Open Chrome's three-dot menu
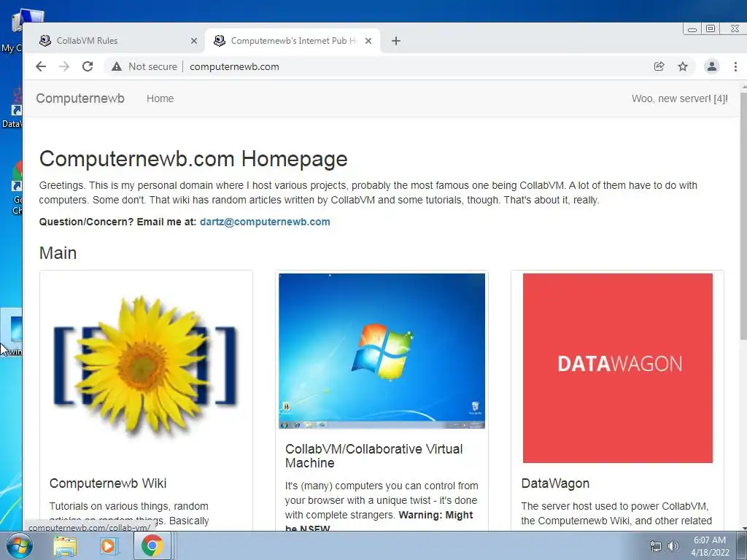747x560 pixels. (x=735, y=66)
